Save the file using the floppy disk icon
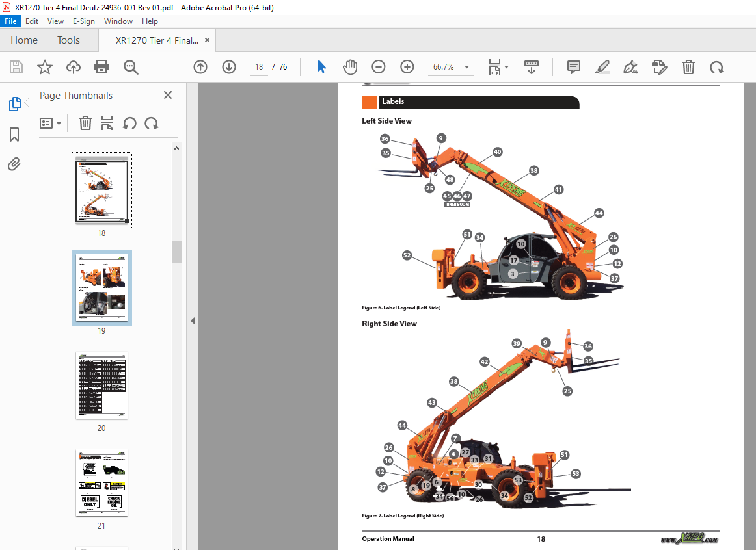756x550 pixels. pos(16,67)
